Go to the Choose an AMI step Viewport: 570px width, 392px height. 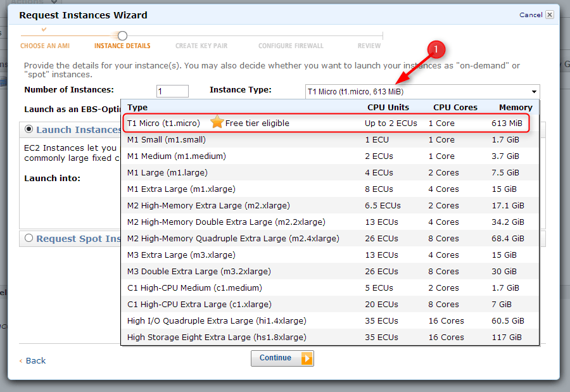[45, 46]
